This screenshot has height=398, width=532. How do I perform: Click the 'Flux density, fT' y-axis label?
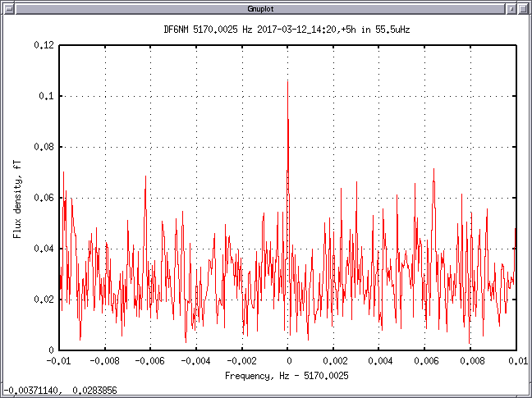(16, 199)
